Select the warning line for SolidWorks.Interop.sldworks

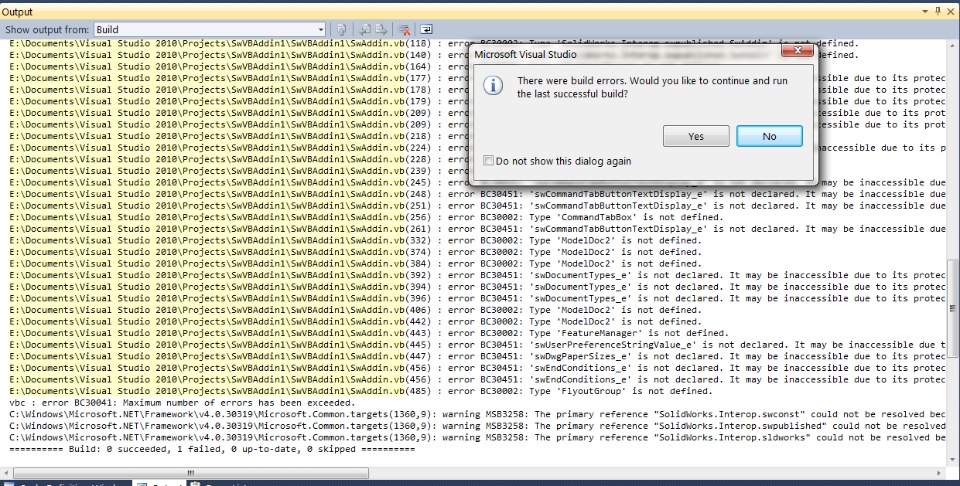click(478, 438)
